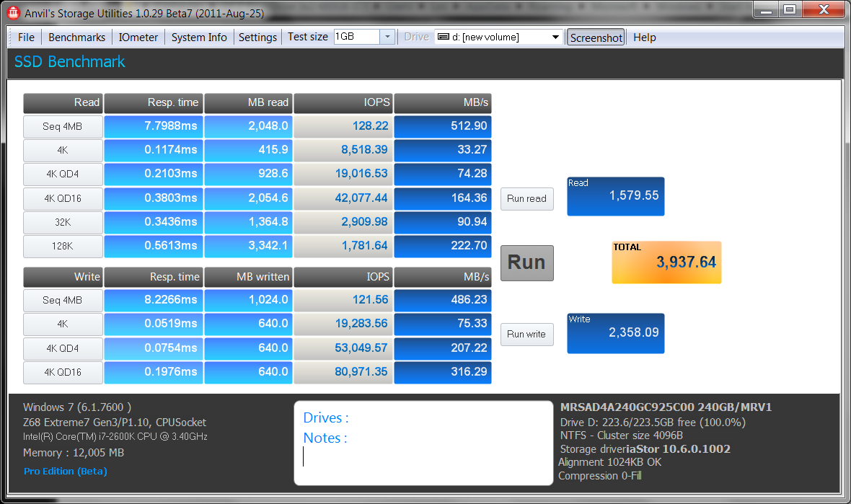Click the Storage driver iaStor 10.6.0.1002 line
The width and height of the screenshot is (851, 504).
pyautogui.click(x=645, y=449)
